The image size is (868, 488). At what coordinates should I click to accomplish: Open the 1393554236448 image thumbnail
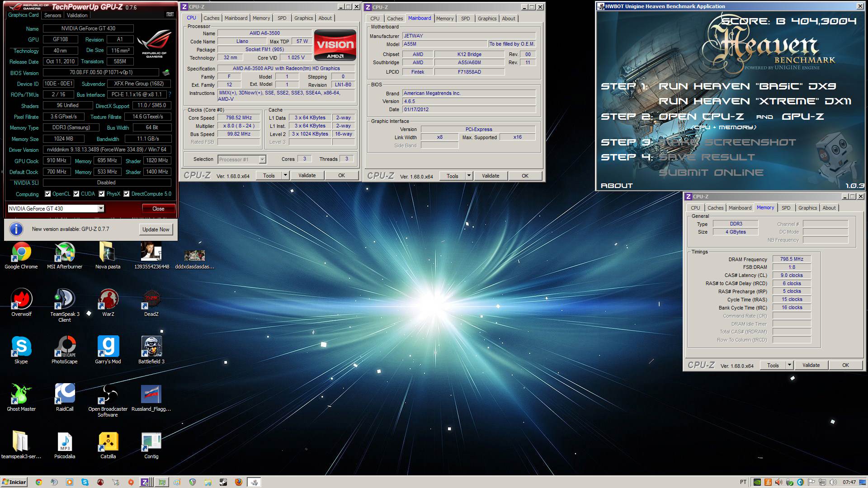(151, 255)
